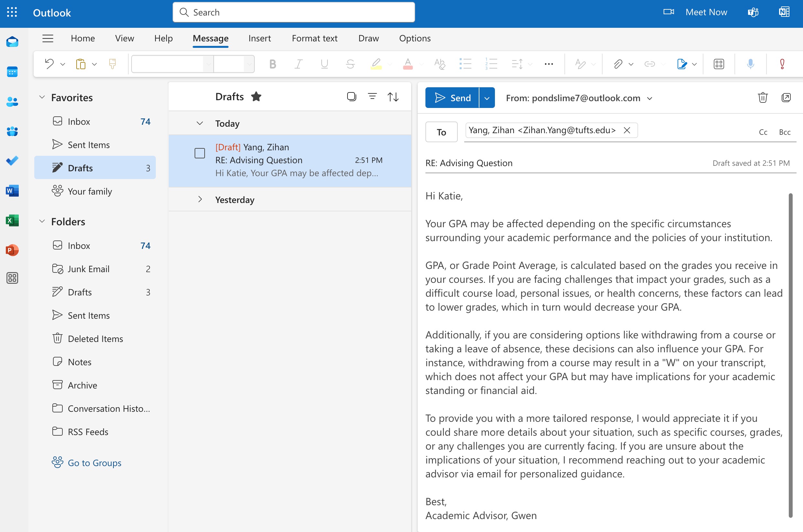Toggle Drafts favorite star
Viewport: 803px width, 532px height.
(x=256, y=97)
